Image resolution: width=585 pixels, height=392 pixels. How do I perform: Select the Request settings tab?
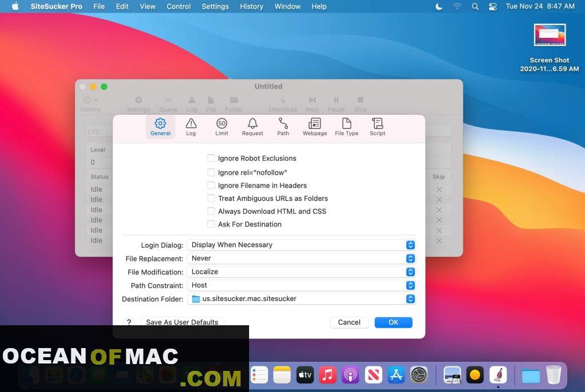[253, 127]
